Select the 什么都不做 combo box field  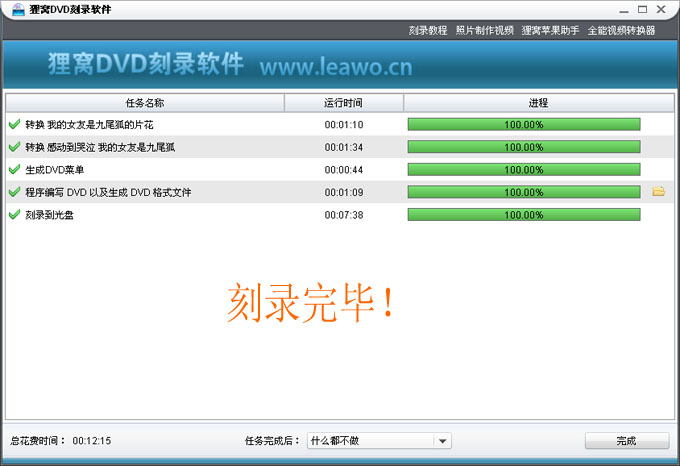pyautogui.click(x=379, y=441)
